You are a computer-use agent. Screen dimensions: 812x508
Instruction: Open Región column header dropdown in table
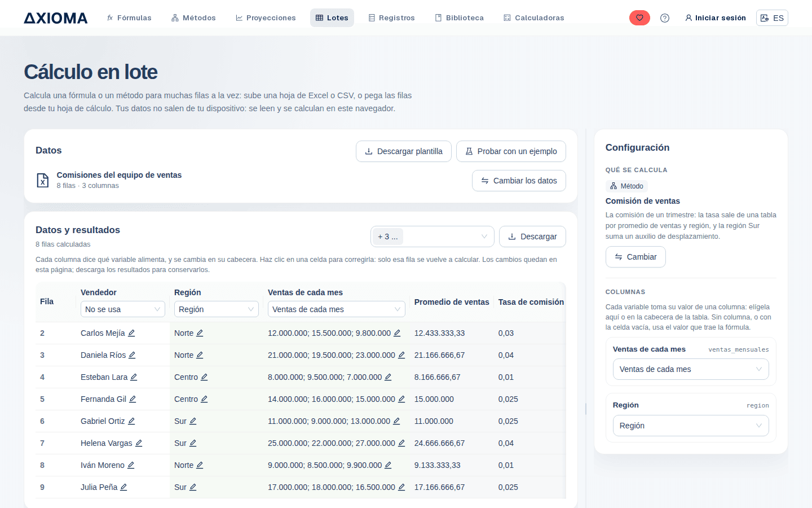coord(217,309)
